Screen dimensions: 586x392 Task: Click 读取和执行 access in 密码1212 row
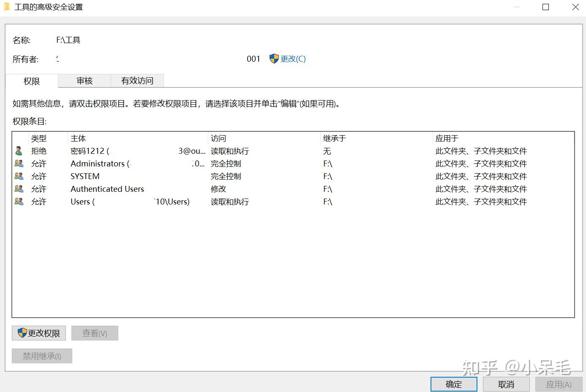click(x=230, y=151)
